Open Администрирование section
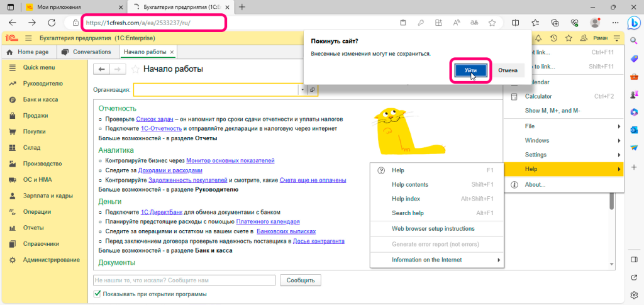The image size is (644, 305). point(45,260)
